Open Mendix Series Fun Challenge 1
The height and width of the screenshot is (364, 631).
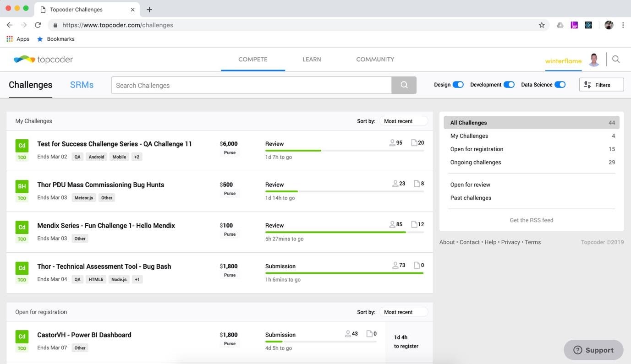[106, 225]
